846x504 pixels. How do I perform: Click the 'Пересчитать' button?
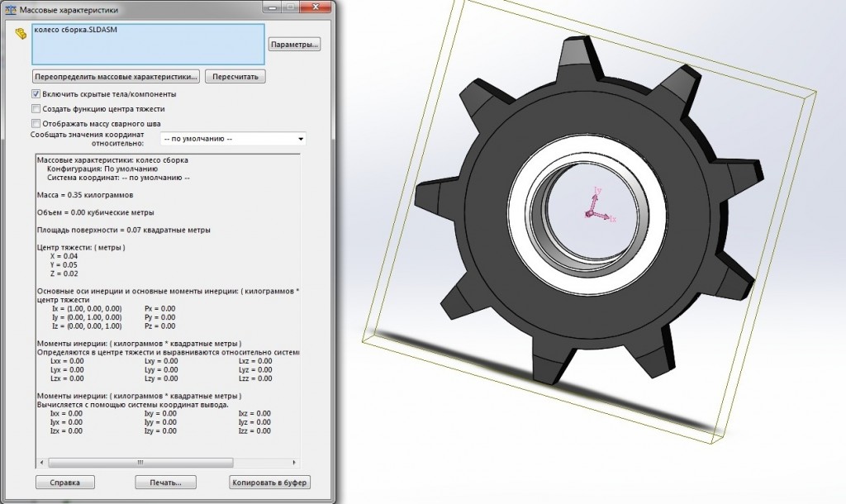(x=235, y=77)
